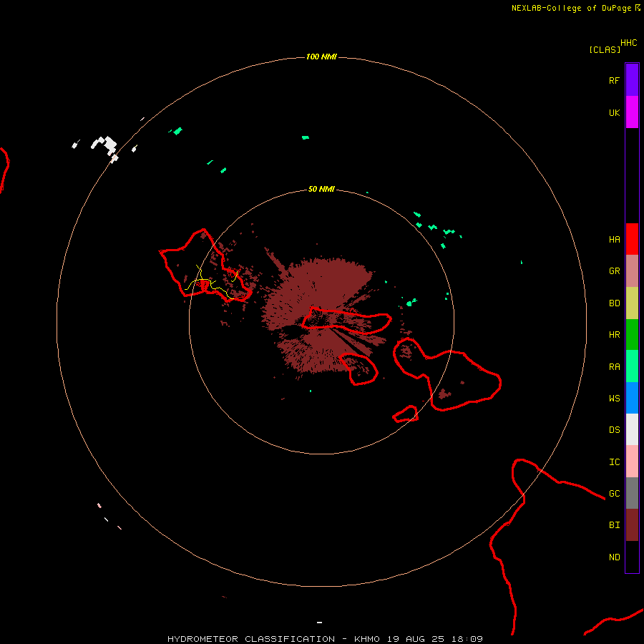
Task: Click the WS blue legend swatch
Action: 632,398
